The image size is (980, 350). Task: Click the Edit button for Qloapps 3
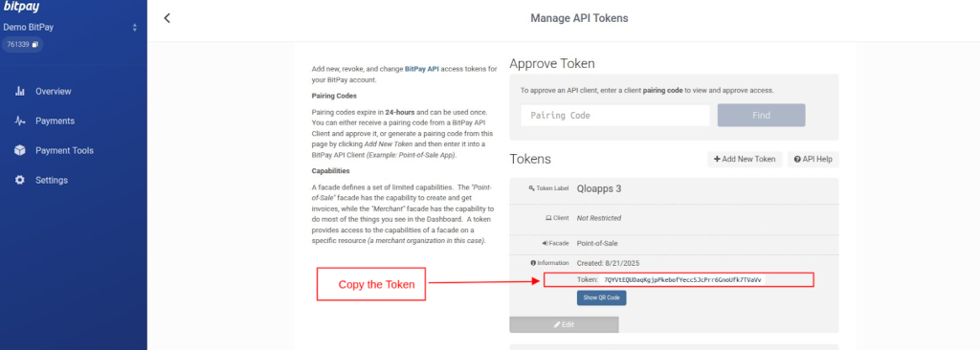click(x=564, y=324)
